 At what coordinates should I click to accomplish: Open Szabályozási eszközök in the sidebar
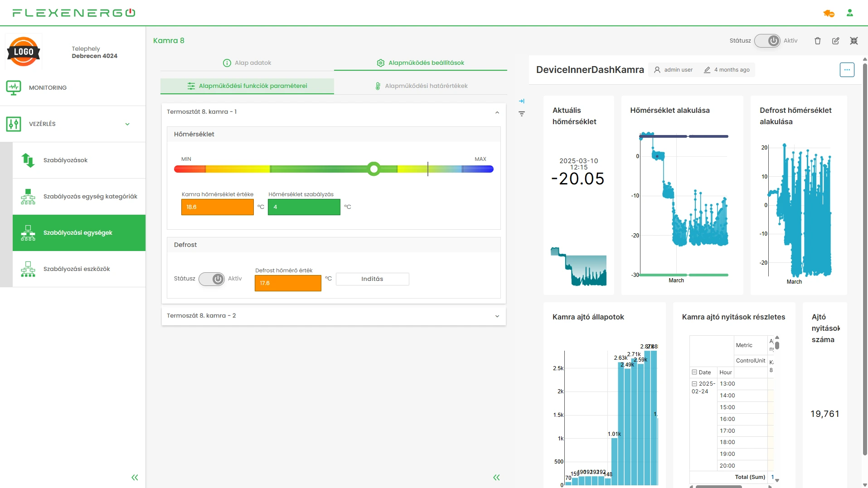click(77, 269)
